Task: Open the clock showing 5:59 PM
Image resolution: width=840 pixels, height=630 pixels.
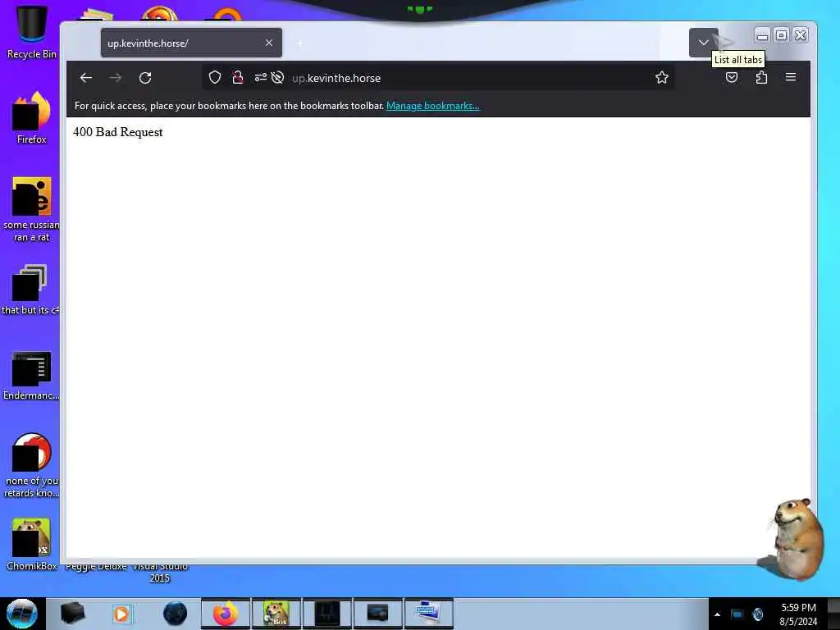Action: point(798,614)
